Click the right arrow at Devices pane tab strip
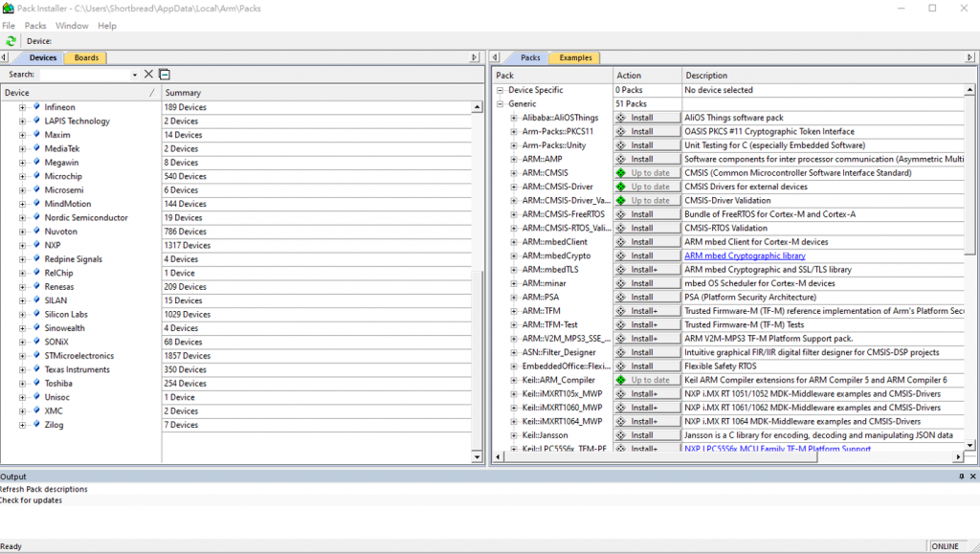 475,57
